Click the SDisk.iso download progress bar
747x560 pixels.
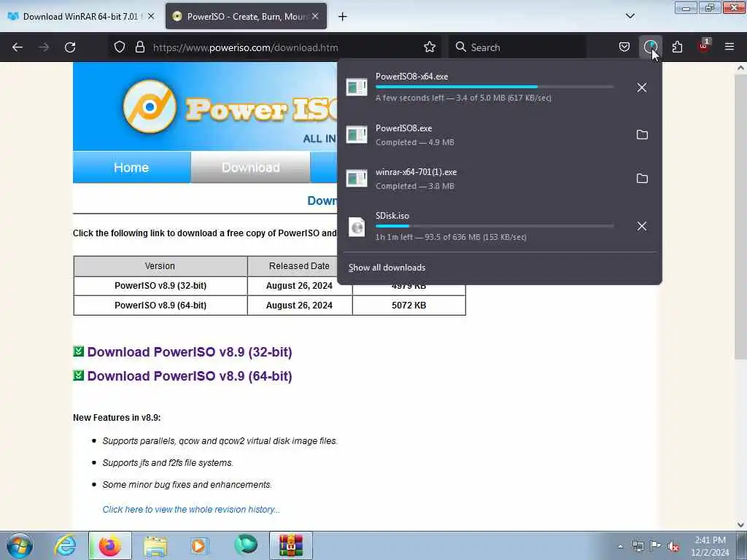tap(495, 226)
